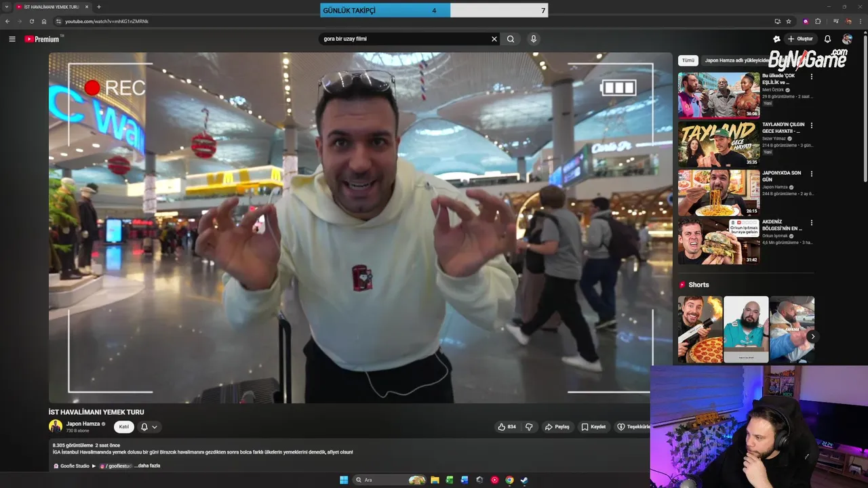Start voice search with the microphone
The image size is (868, 488).
pos(534,39)
